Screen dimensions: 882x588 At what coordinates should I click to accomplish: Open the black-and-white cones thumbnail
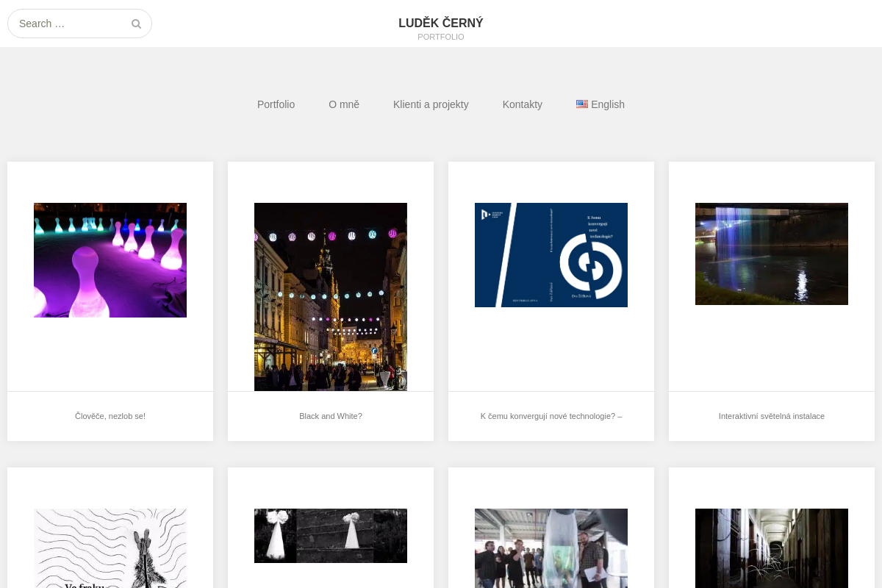331,536
